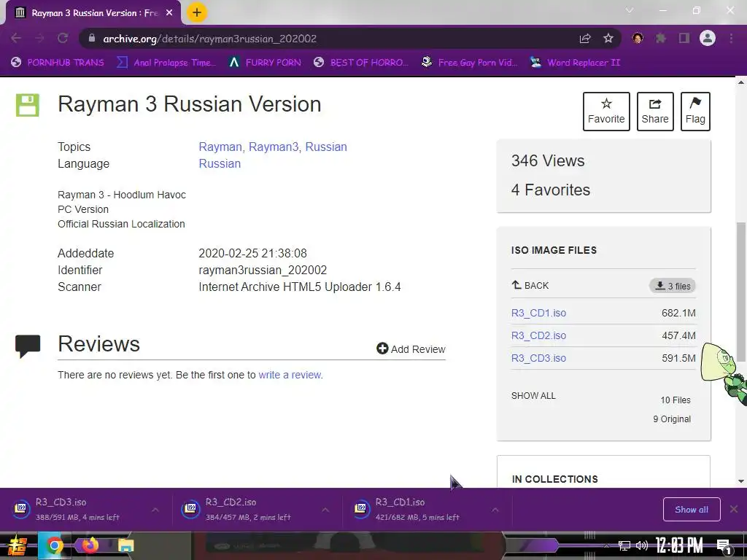Click SHOW ALL files

pos(533,396)
